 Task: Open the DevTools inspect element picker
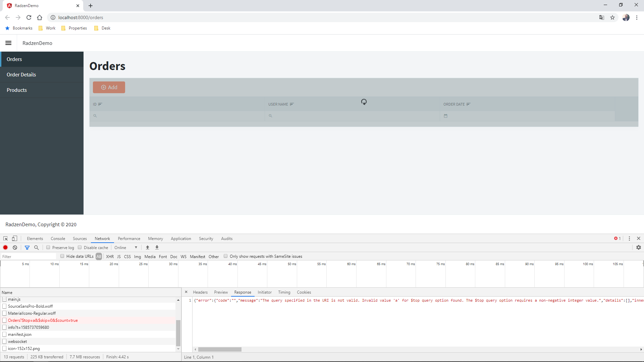(6, 239)
